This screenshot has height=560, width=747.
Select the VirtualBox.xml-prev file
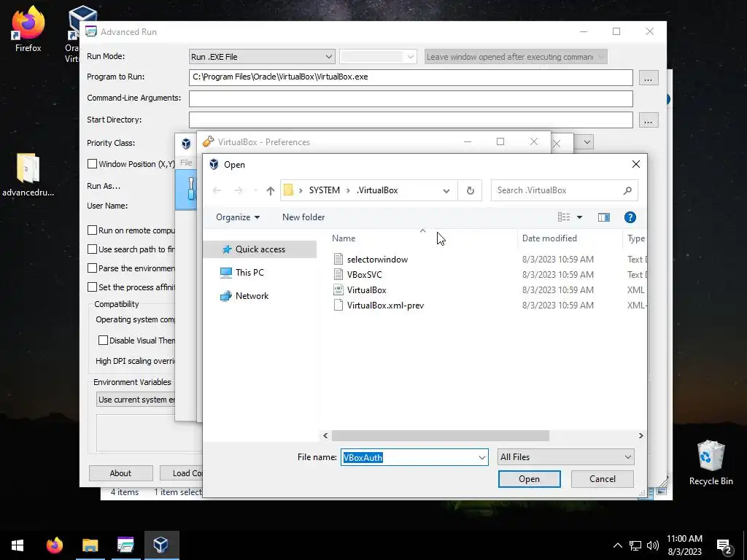tap(385, 306)
